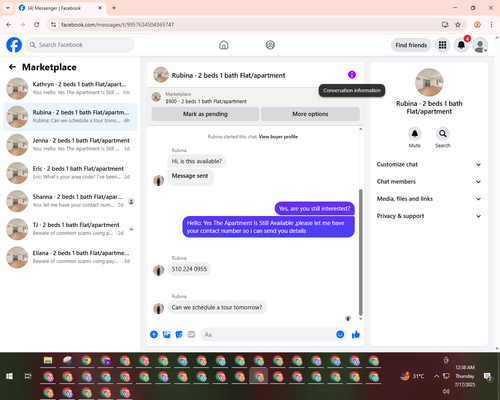Mute the chat using bell icon
The height and width of the screenshot is (400, 500).
coord(414,134)
